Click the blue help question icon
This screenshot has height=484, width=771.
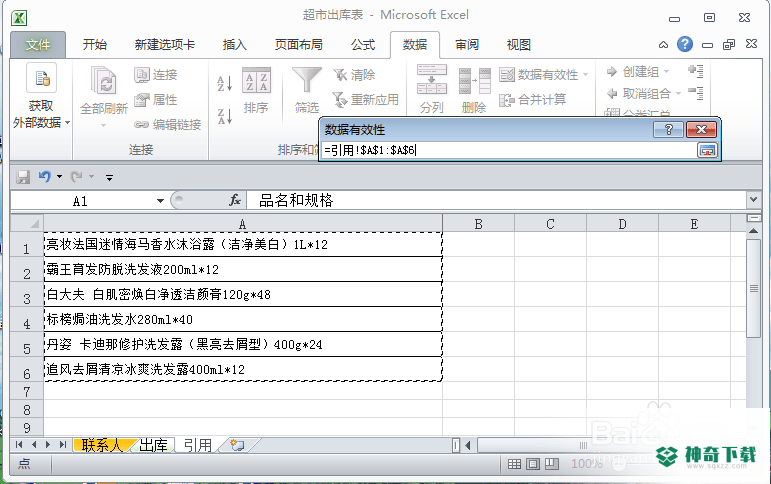pos(684,44)
